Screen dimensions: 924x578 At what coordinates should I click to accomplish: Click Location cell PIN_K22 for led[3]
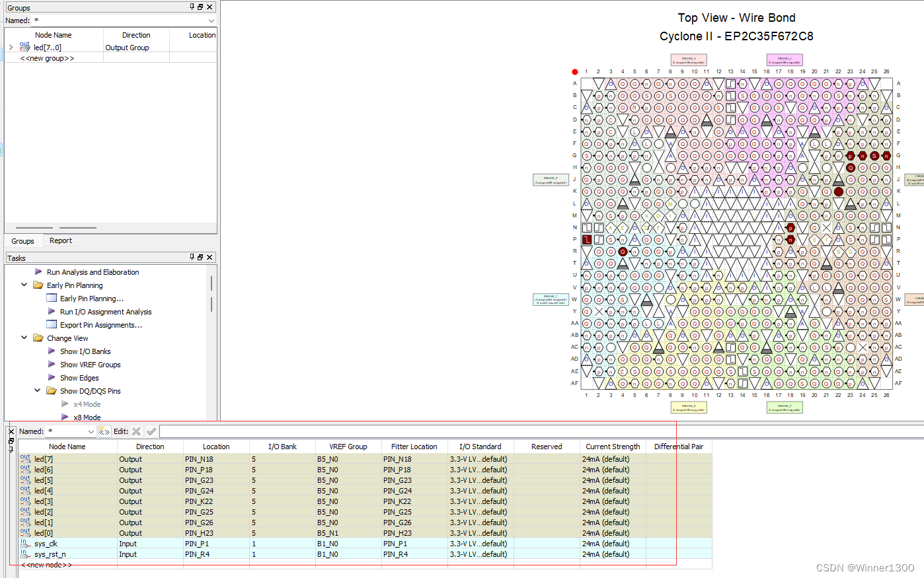216,501
